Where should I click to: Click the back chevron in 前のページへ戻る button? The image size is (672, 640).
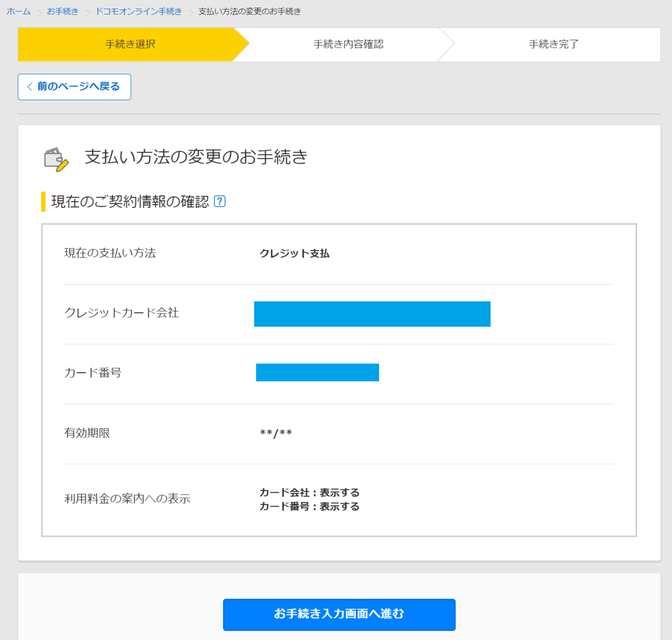click(29, 87)
